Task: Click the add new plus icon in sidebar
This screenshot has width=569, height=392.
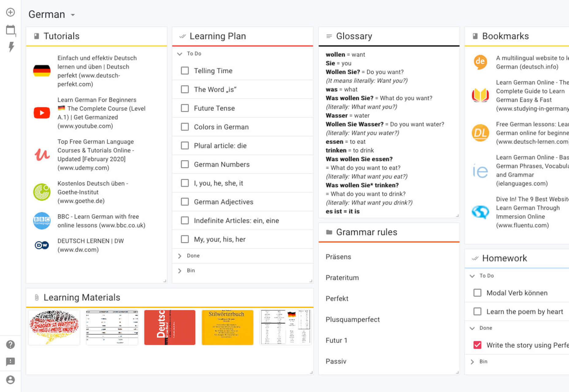Action: tap(10, 12)
